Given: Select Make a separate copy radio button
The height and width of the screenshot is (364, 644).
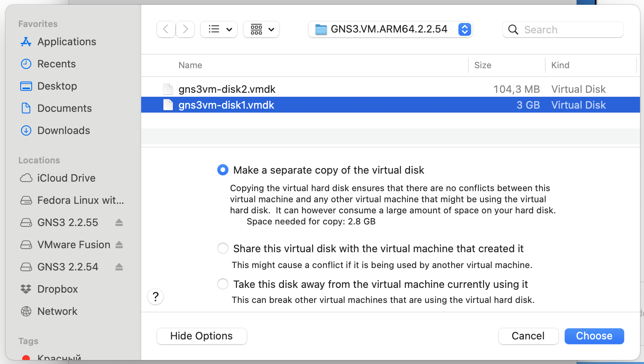Looking at the screenshot, I should coord(223,170).
